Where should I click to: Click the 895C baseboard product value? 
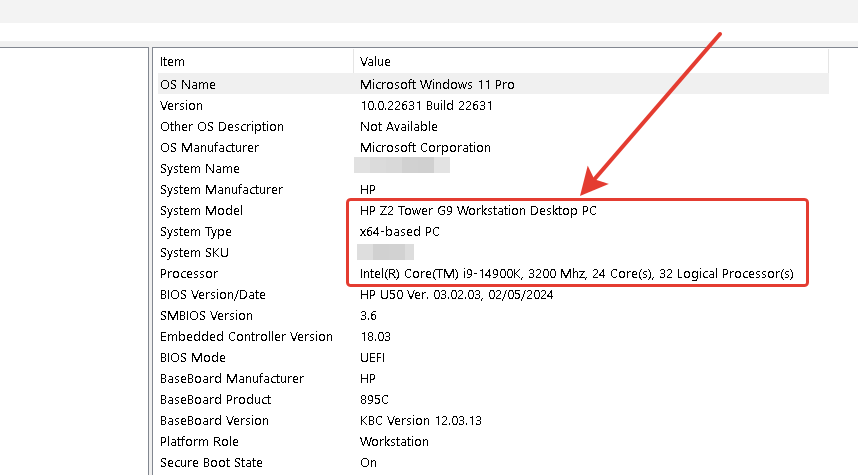(374, 399)
